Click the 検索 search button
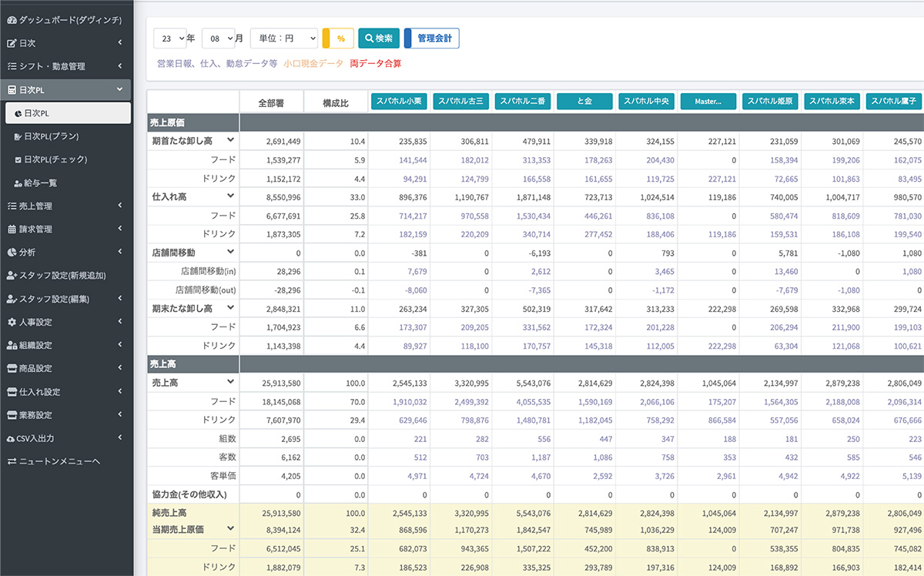Viewport: 924px width, 576px height. (x=379, y=39)
